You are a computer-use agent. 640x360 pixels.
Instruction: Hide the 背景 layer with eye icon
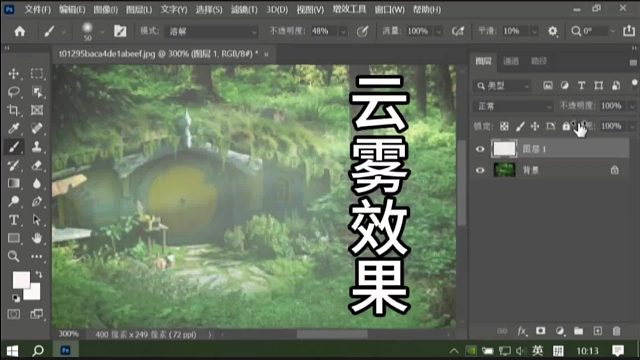point(480,170)
